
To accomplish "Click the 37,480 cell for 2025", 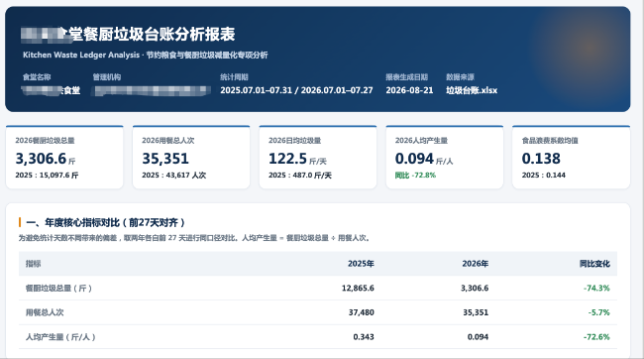I will (362, 312).
